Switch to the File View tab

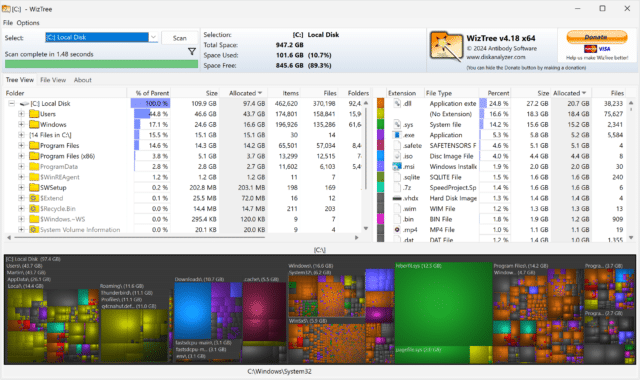pyautogui.click(x=53, y=80)
